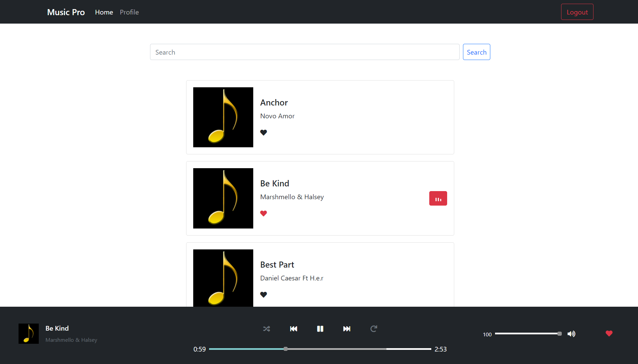Viewport: 638px width, 364px height.
Task: Mute the volume with the speaker icon
Action: tap(572, 334)
